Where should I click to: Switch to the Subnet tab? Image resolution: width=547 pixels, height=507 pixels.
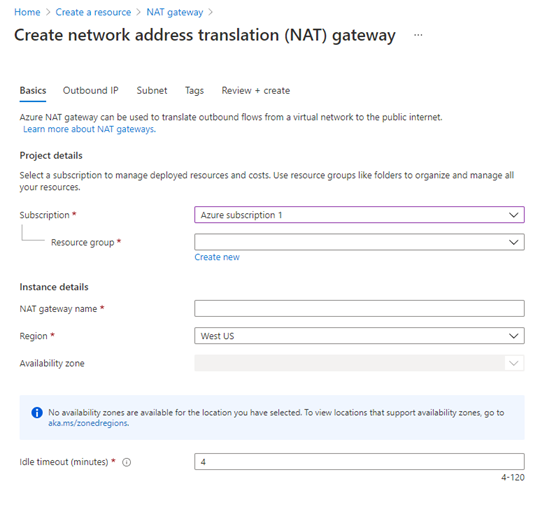[152, 91]
